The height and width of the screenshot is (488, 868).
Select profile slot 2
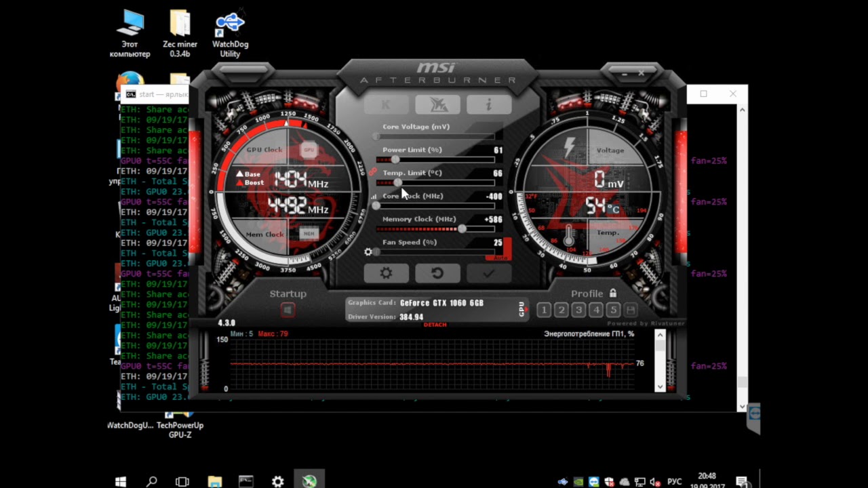(561, 310)
